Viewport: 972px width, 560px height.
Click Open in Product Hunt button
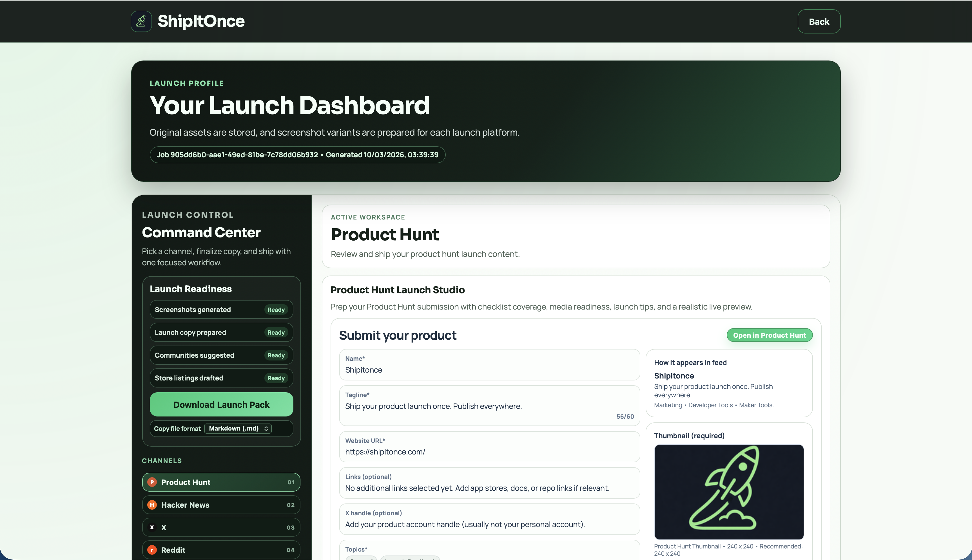[x=769, y=335]
